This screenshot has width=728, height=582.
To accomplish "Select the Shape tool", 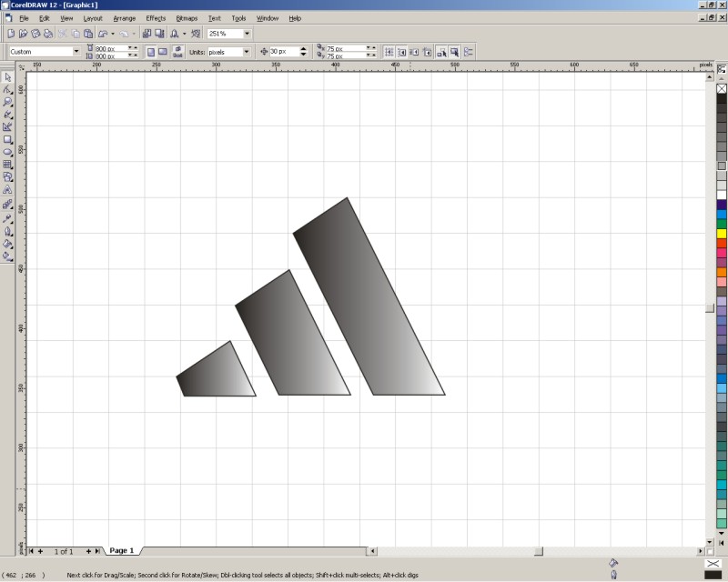I will tap(7, 90).
